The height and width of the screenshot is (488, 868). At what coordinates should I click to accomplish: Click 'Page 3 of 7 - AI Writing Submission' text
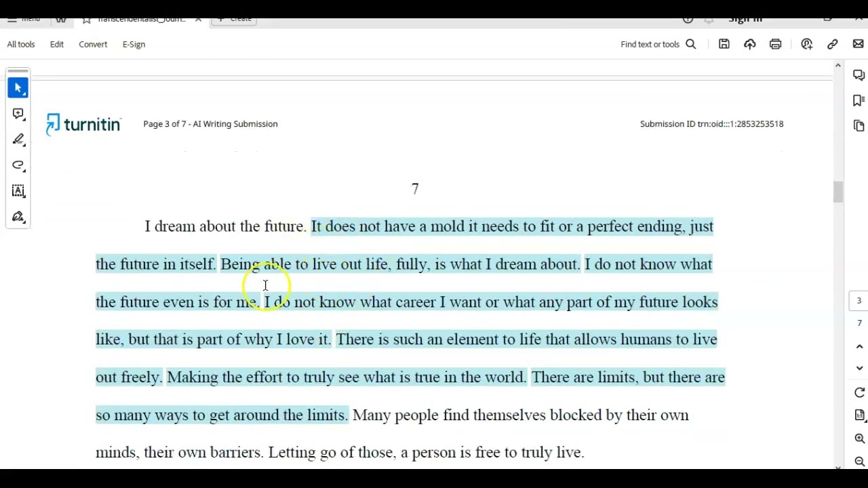coord(210,124)
